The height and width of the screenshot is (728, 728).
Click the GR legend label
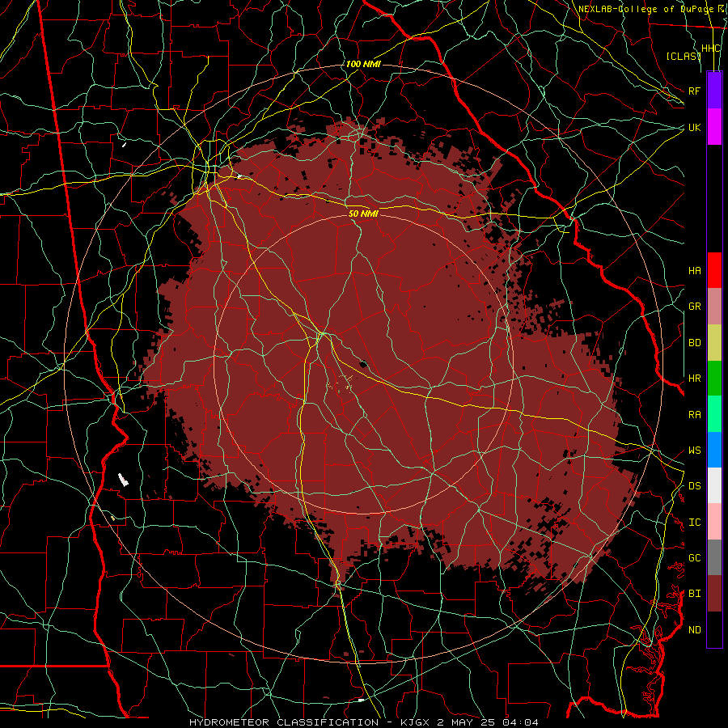point(694,307)
